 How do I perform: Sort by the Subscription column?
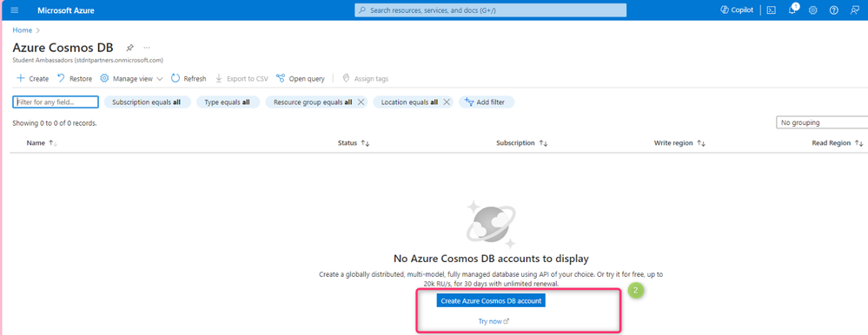tap(522, 142)
